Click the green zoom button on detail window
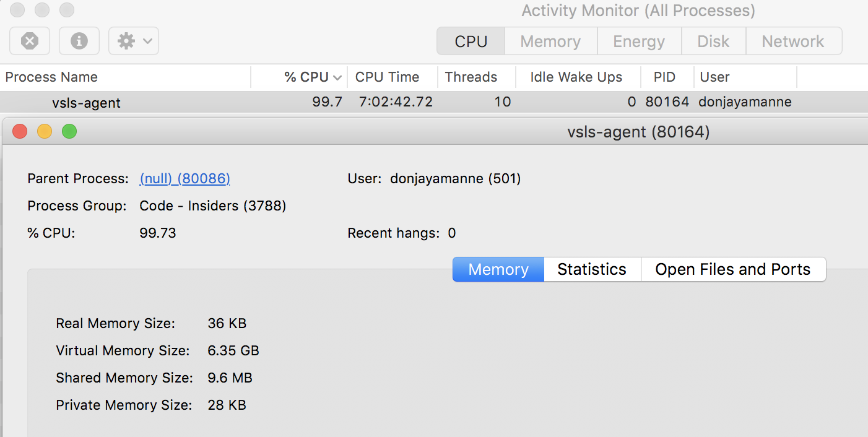The image size is (868, 437). coord(69,131)
